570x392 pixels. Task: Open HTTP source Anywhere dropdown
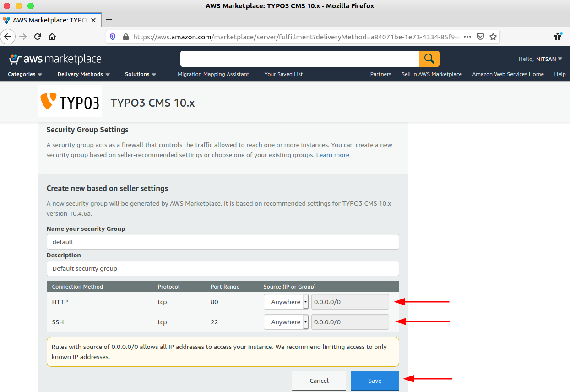pyautogui.click(x=286, y=302)
